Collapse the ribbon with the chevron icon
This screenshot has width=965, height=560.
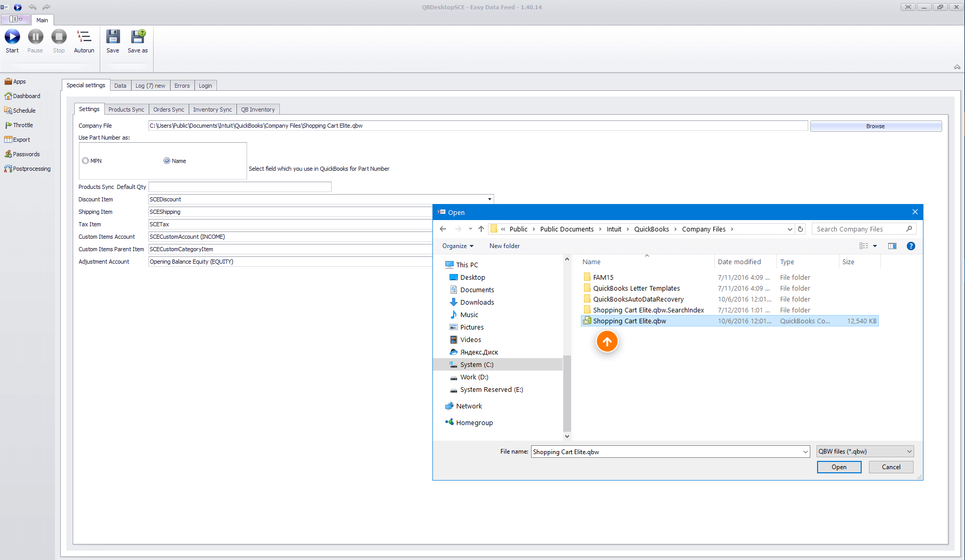[x=957, y=67]
